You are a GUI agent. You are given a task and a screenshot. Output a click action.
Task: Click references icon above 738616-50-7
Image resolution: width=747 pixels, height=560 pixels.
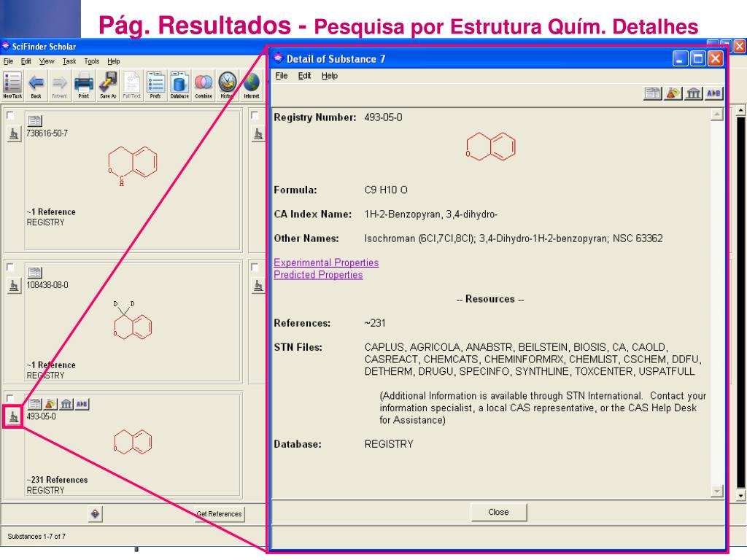35,120
